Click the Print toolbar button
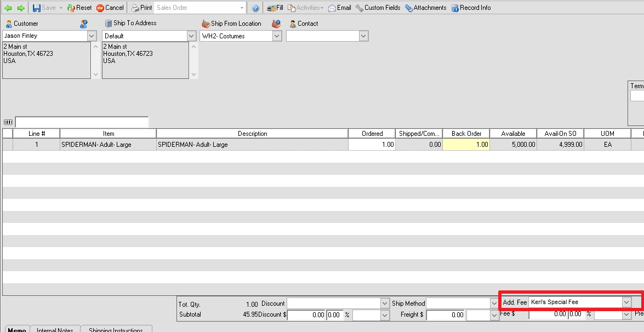The height and width of the screenshot is (332, 644). click(142, 8)
